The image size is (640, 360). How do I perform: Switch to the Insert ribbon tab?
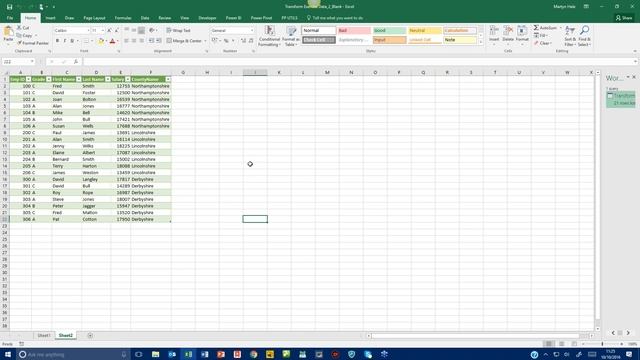click(x=51, y=18)
